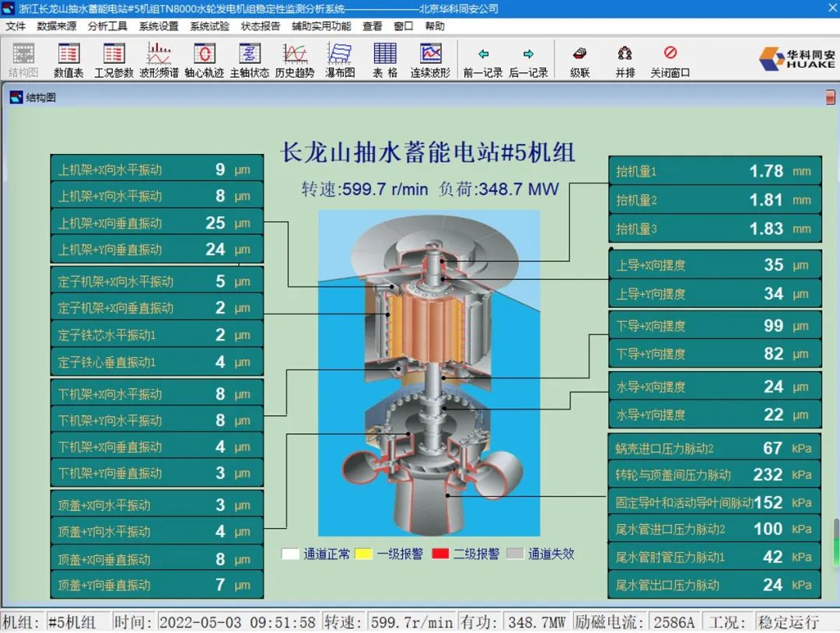Select the 水导+Y向摆度 row

pyautogui.click(x=715, y=414)
